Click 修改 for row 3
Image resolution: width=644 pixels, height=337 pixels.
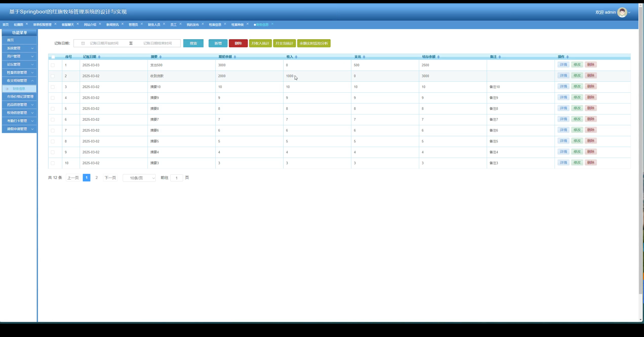point(577,87)
